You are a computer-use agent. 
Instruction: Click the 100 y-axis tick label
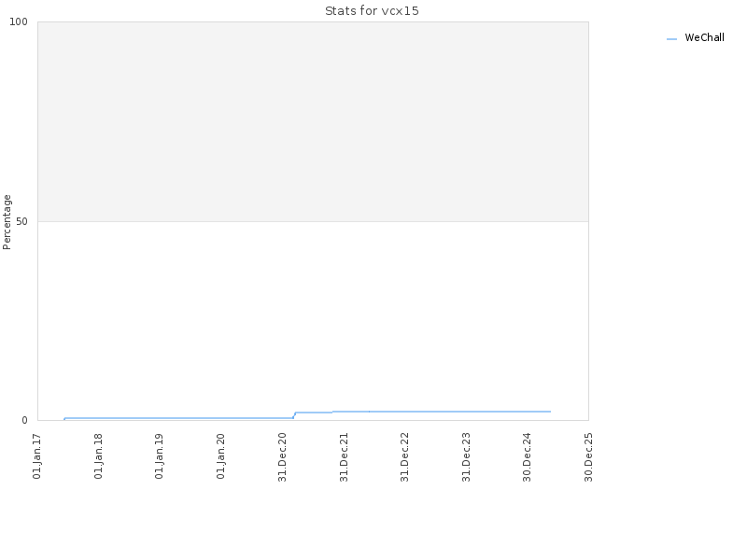[x=19, y=21]
